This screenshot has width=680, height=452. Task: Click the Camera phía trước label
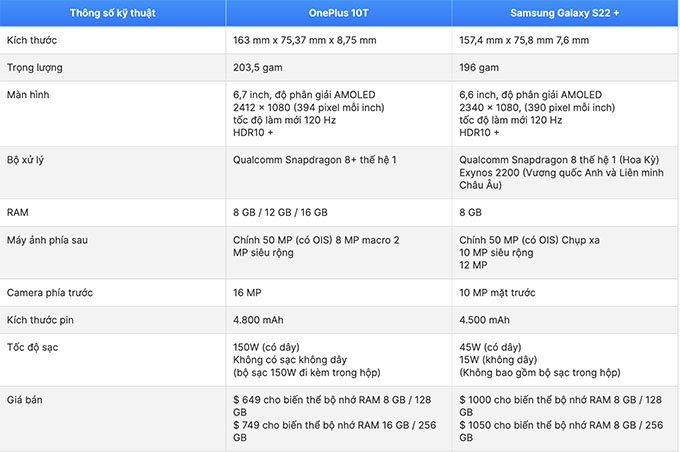click(50, 293)
